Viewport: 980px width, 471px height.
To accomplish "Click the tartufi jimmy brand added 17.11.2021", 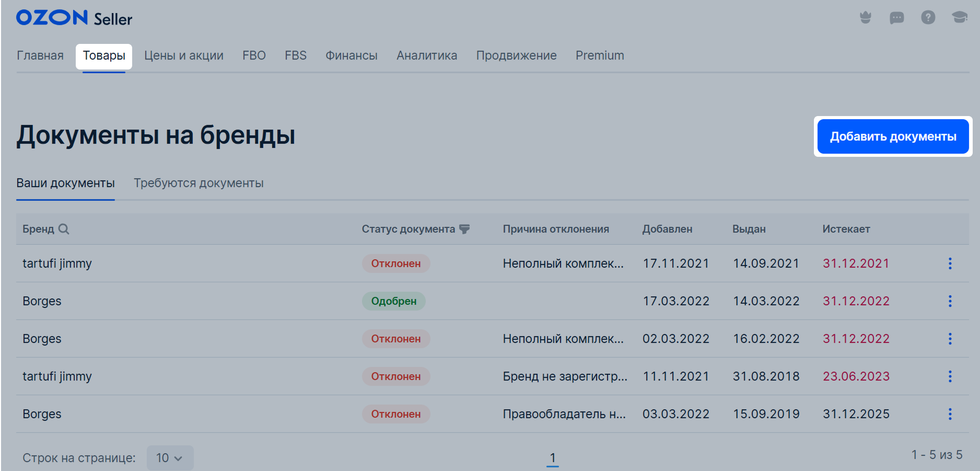I will 57,263.
